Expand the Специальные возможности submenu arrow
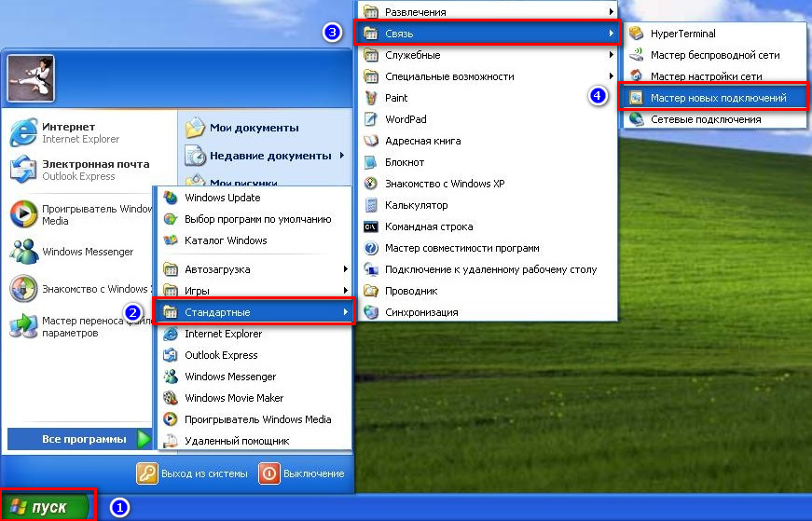The image size is (812, 521). point(611,76)
